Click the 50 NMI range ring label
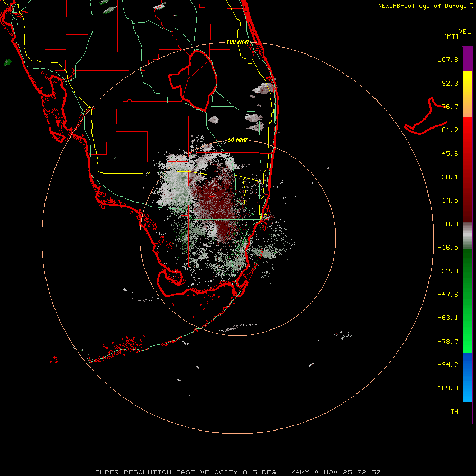476x476 pixels. pos(237,140)
